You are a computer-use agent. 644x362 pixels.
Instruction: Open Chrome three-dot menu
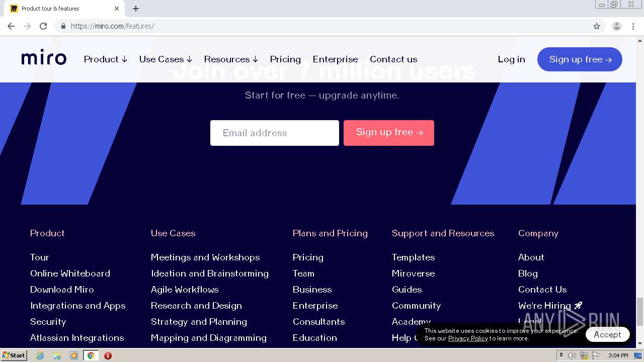(x=633, y=26)
